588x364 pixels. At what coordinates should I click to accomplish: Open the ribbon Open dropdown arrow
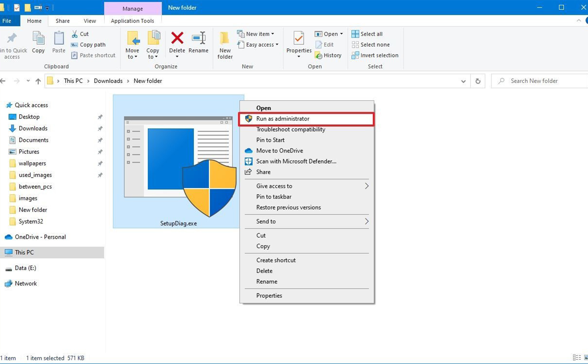coord(341,34)
